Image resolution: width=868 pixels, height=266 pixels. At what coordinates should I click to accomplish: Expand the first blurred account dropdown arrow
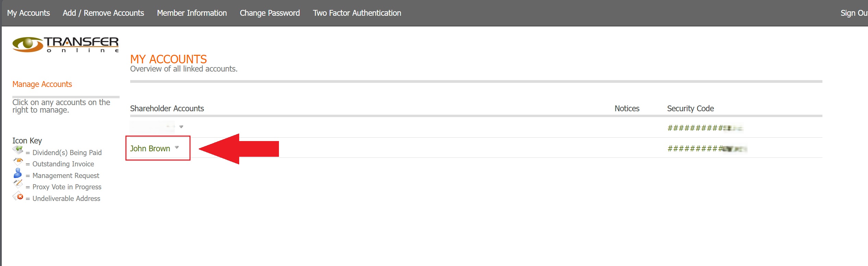181,127
